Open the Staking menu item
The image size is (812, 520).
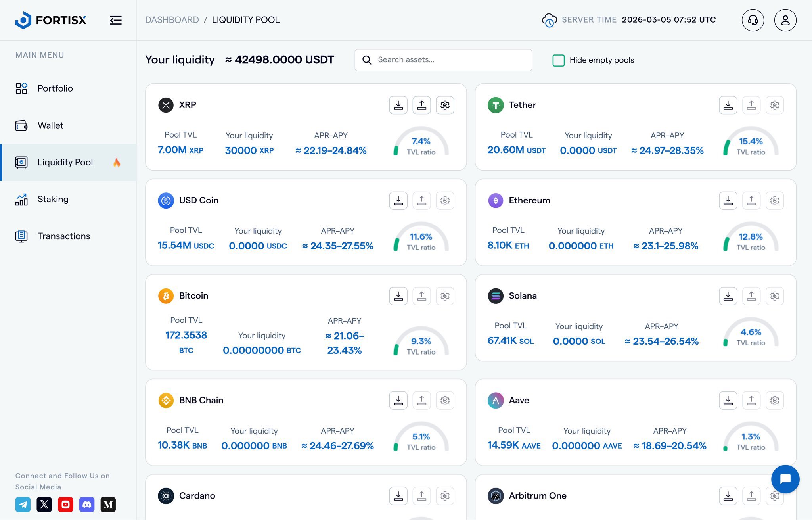coord(53,199)
